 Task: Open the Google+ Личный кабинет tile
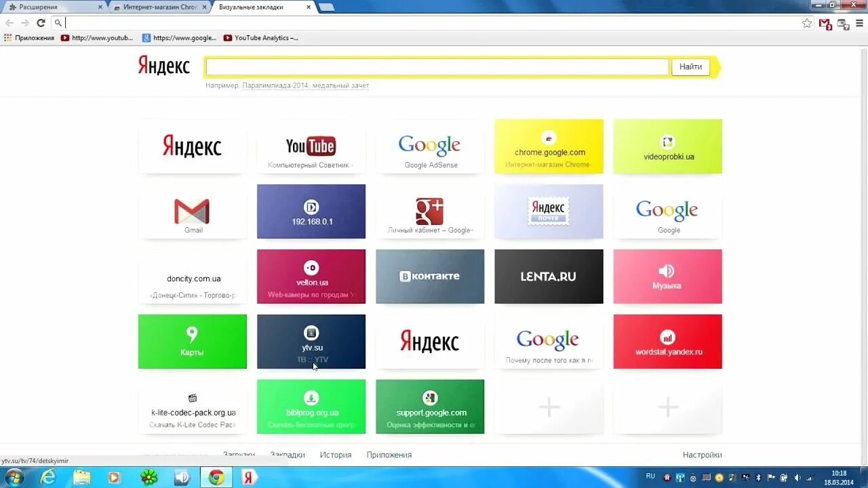click(x=430, y=211)
